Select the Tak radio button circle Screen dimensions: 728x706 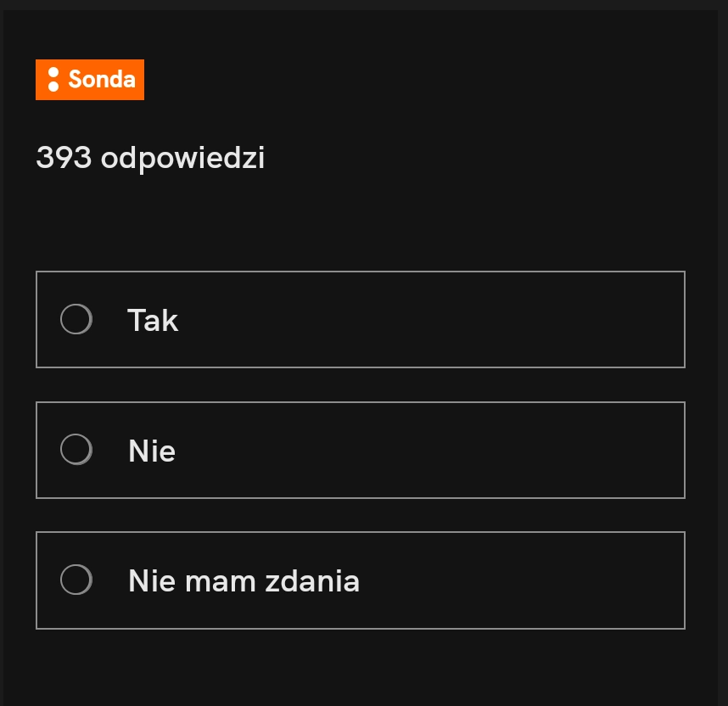point(76,319)
